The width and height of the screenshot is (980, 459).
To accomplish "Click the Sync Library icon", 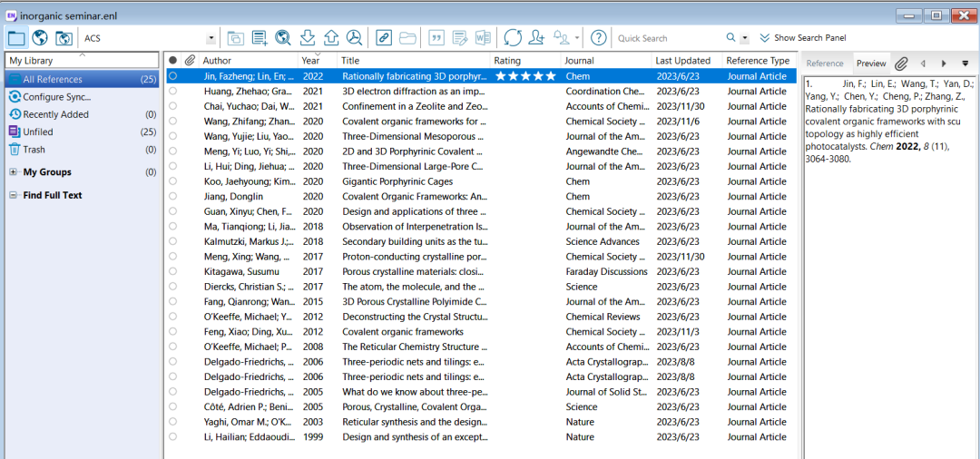I will [x=513, y=38].
